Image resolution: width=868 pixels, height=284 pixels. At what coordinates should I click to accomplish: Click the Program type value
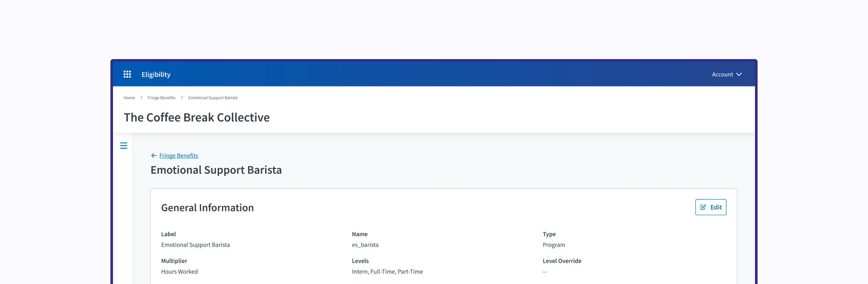pos(554,245)
